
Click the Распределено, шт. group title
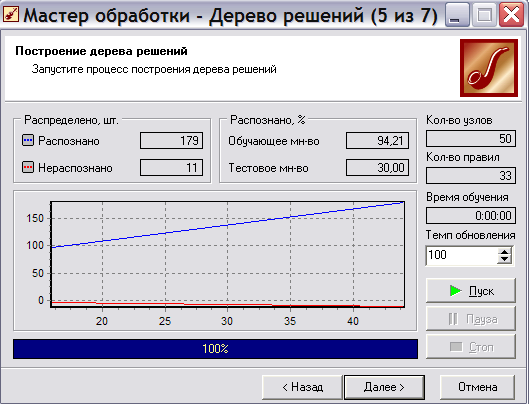pos(71,120)
